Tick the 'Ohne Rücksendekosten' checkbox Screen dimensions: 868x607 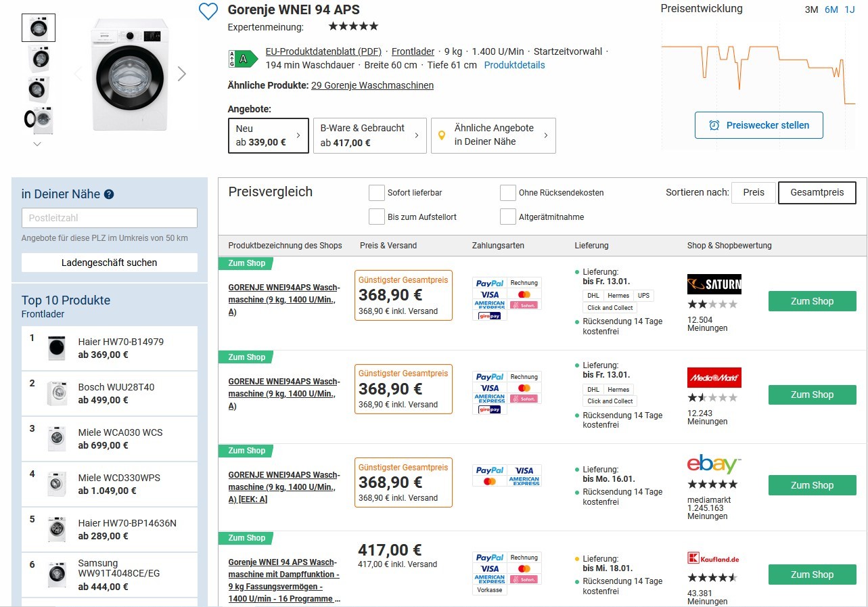[508, 193]
